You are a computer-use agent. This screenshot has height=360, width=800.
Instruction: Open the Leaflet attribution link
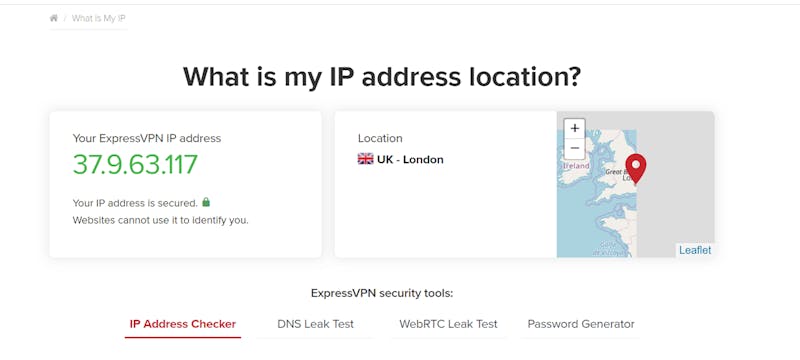click(x=694, y=250)
